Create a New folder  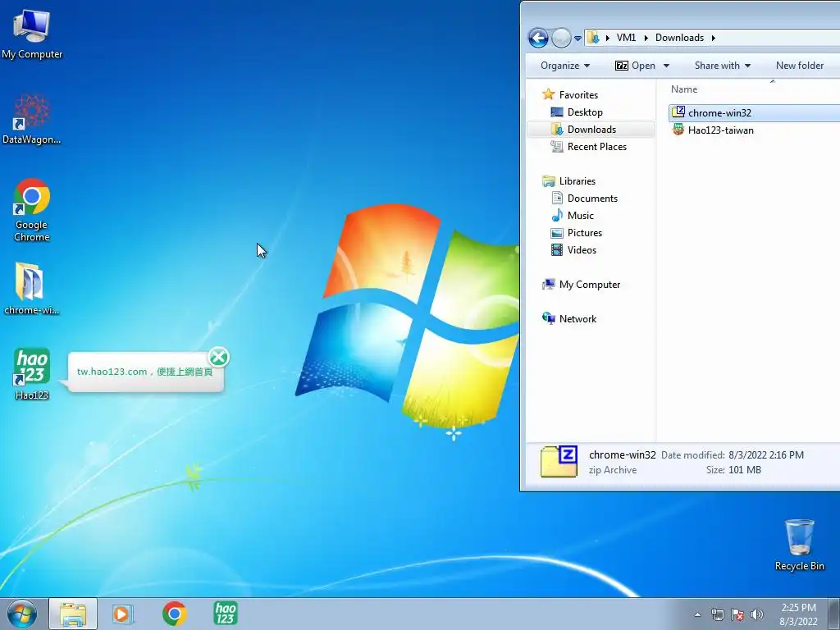[x=799, y=66]
